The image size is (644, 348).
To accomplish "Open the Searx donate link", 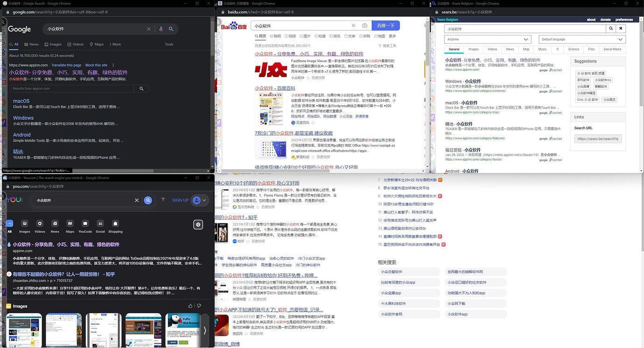I will point(605,20).
